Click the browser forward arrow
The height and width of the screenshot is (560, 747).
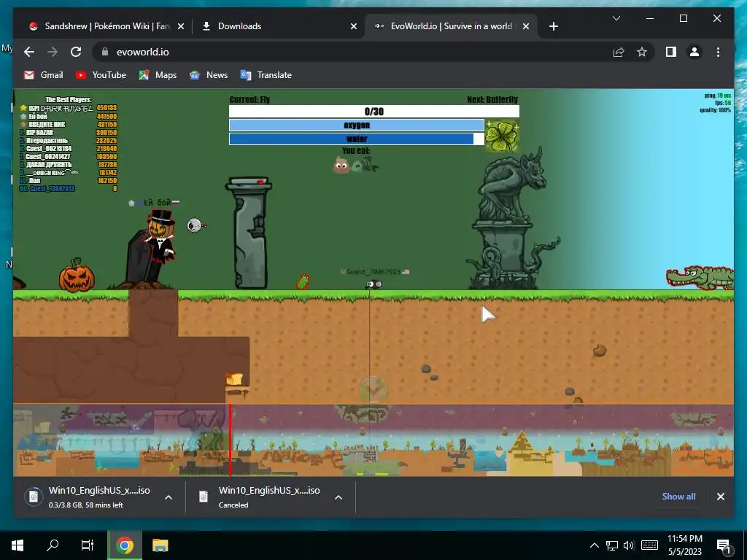click(x=53, y=52)
